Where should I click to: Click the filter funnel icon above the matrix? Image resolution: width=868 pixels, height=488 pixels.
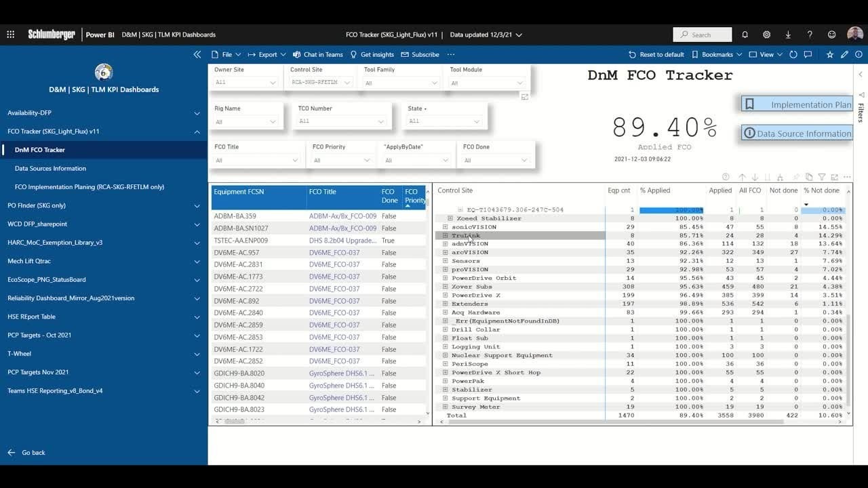821,177
